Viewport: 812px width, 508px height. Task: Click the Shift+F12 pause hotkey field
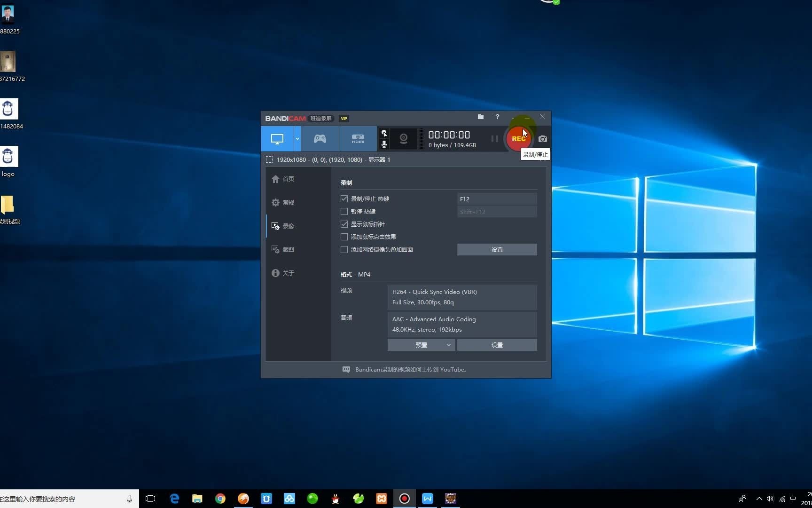[x=497, y=212]
